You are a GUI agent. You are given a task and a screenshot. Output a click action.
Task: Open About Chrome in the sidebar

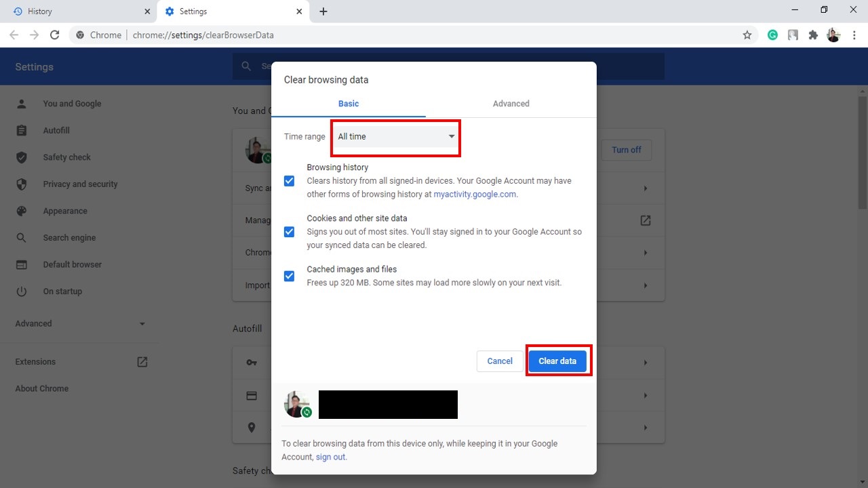[x=42, y=388]
